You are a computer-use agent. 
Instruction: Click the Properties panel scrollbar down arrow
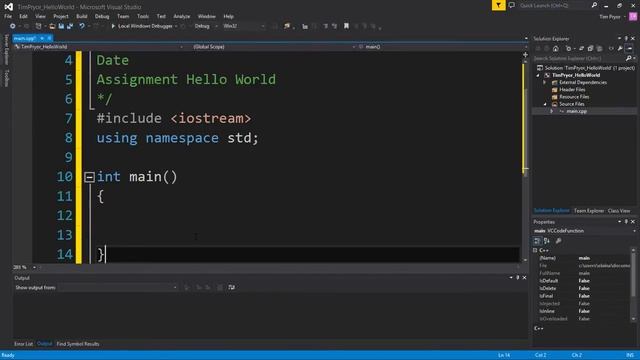pos(633,319)
